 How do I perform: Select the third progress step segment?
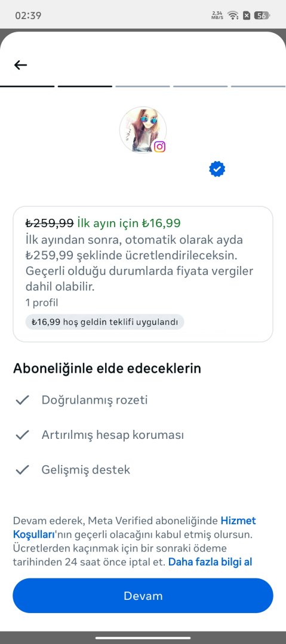[x=143, y=86]
